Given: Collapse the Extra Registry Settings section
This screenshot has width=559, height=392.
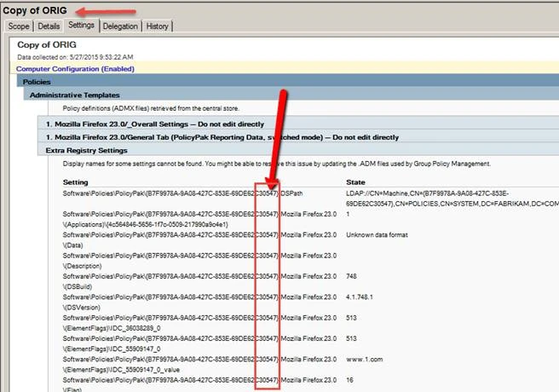Looking at the screenshot, I should click(85, 150).
